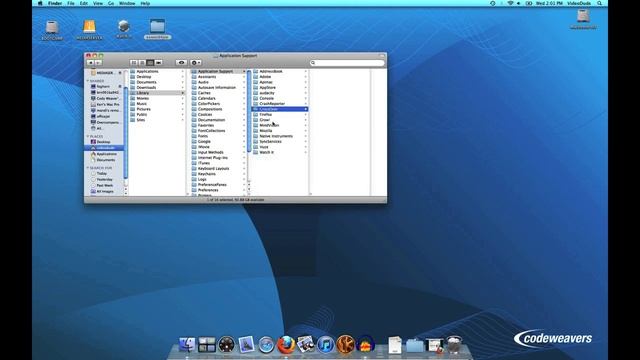The height and width of the screenshot is (360, 640).
Task: Launch CrossOver from the Dock
Action: click(x=345, y=345)
